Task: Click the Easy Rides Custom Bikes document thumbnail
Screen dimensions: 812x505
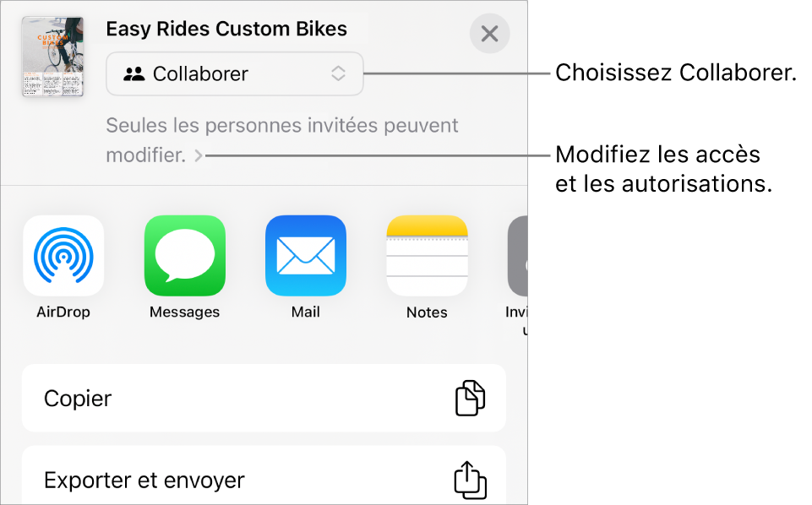Action: click(52, 57)
